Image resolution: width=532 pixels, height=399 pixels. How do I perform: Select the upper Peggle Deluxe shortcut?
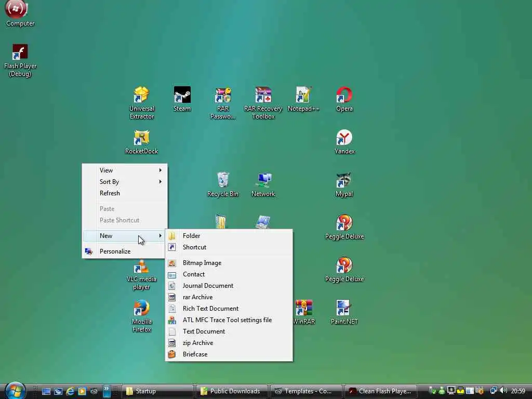click(x=344, y=227)
